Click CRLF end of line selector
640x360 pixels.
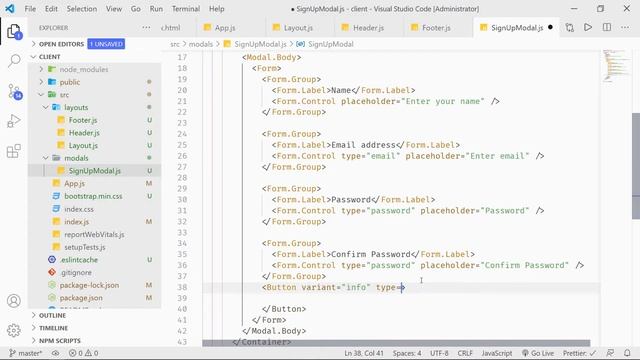tap(465, 353)
